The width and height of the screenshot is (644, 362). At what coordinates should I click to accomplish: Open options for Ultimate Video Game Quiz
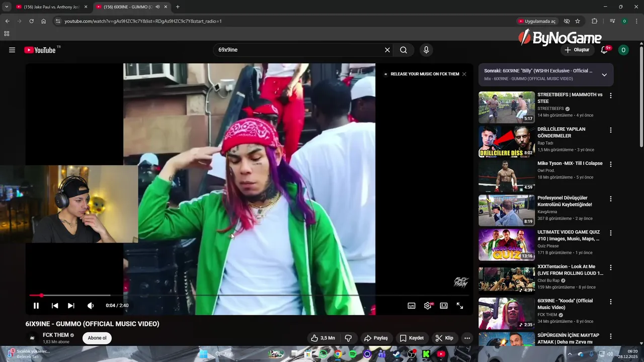click(x=611, y=233)
